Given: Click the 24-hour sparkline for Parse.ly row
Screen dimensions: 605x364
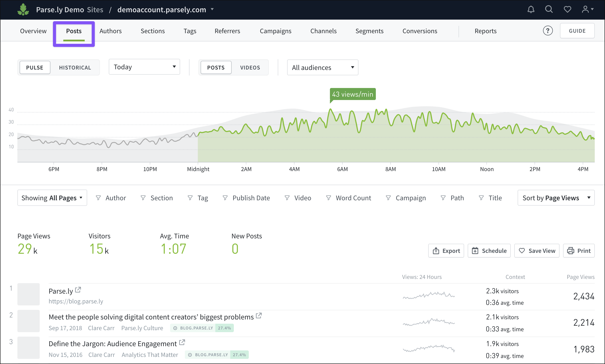Looking at the screenshot, I should point(429,295).
